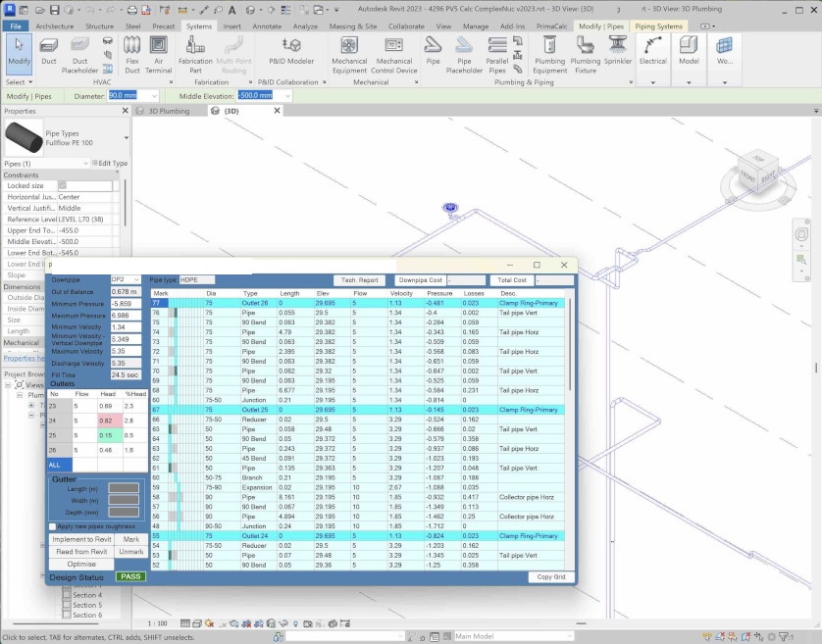
Task: Start the Pipe tool
Action: [433, 51]
